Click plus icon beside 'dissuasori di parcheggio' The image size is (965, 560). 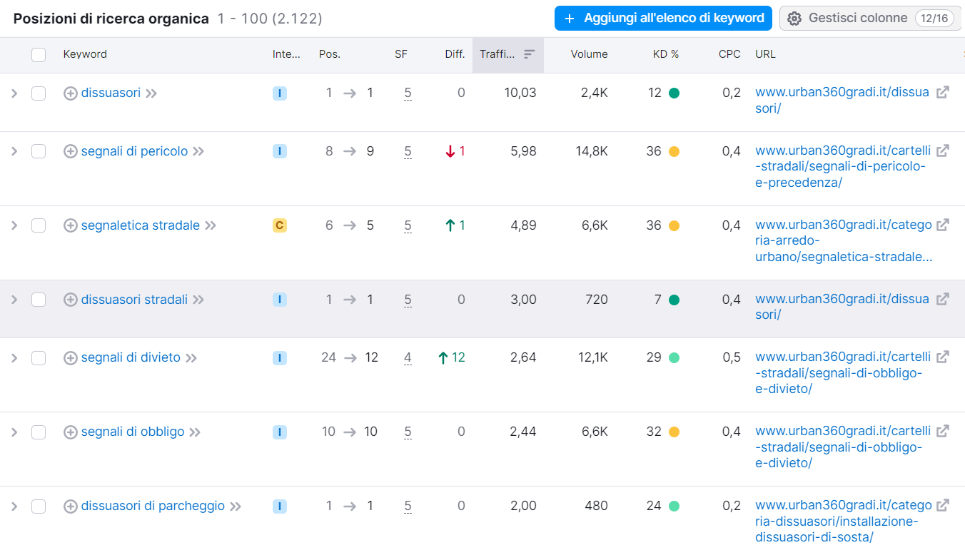[70, 506]
